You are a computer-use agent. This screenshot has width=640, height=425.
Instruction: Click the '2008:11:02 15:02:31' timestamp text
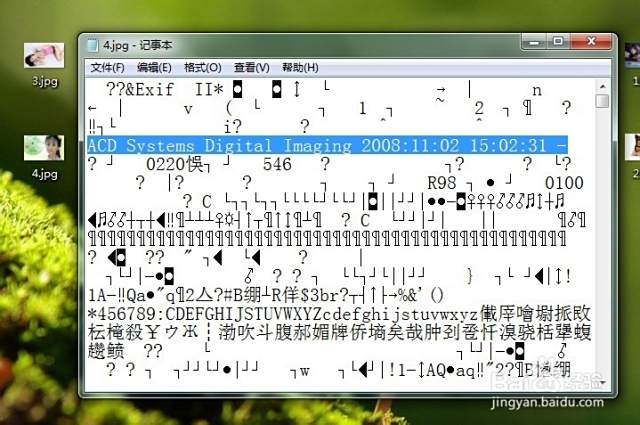[453, 146]
